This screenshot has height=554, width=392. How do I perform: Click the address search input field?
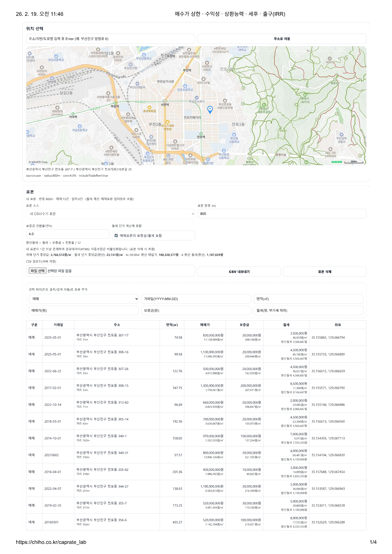[x=110, y=39]
